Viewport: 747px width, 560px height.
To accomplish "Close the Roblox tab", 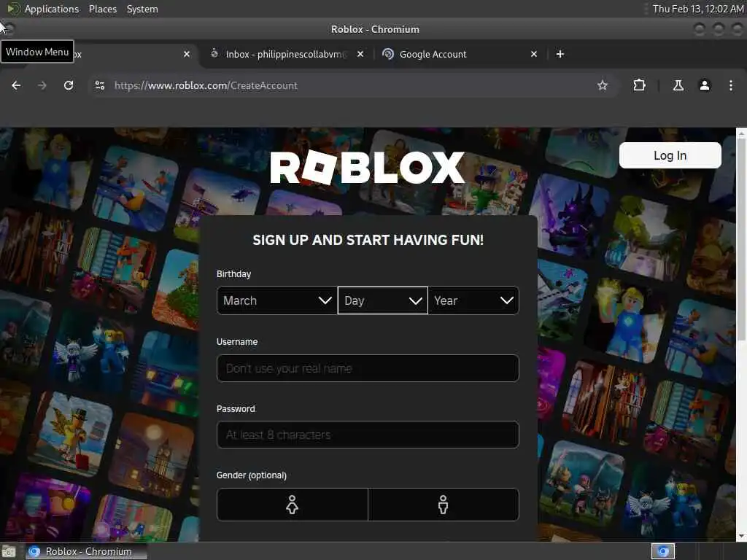I will (187, 54).
